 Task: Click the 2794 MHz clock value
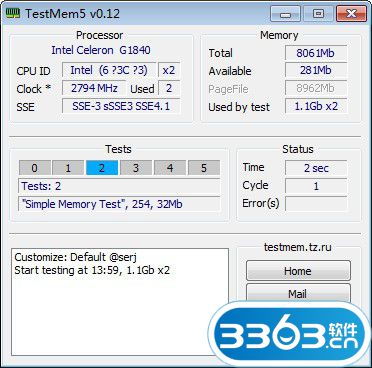(x=94, y=88)
